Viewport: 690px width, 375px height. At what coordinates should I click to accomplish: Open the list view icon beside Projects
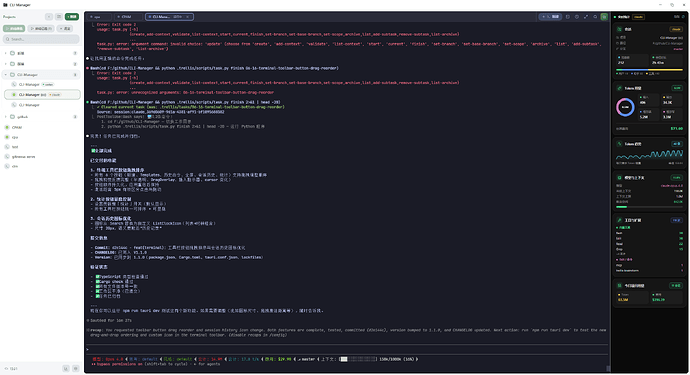(59, 17)
